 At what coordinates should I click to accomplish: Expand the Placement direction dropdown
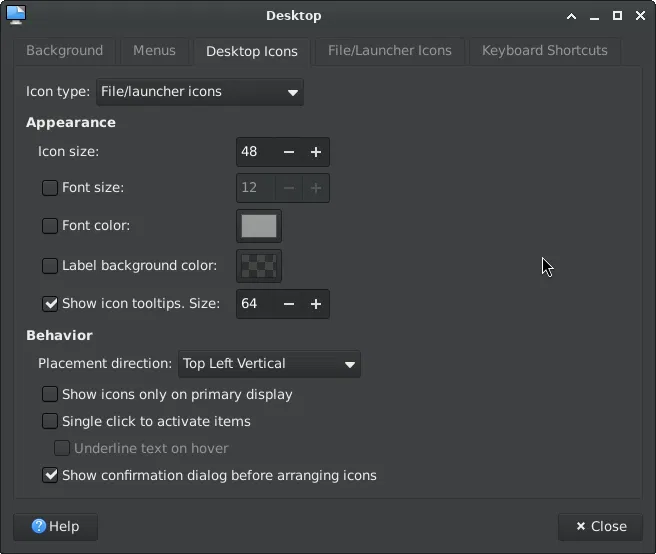point(268,364)
